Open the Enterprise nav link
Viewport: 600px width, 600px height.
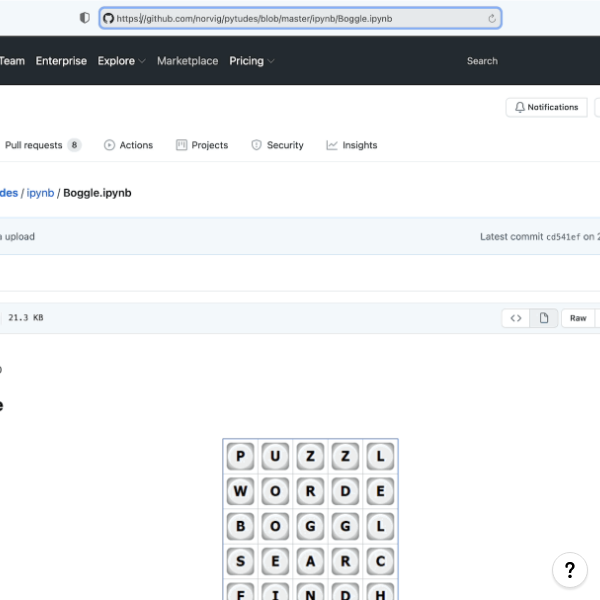(61, 61)
